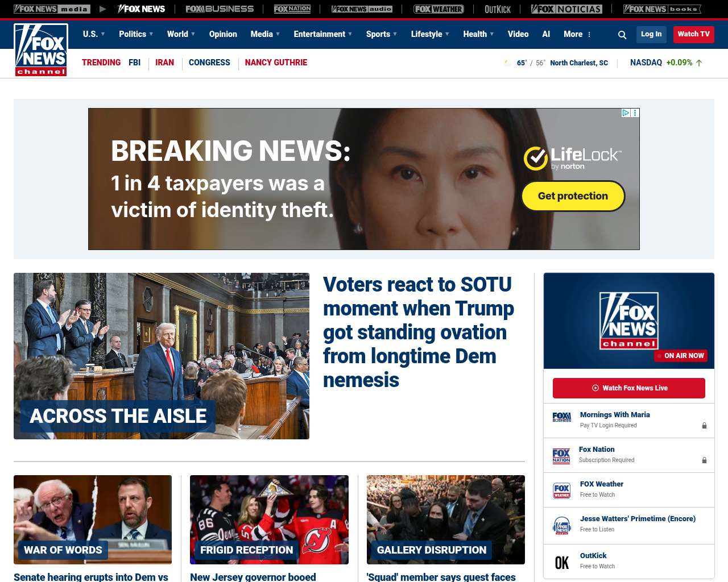Click the lock icon beside Fox Nation
This screenshot has height=582, width=728.
tap(704, 460)
